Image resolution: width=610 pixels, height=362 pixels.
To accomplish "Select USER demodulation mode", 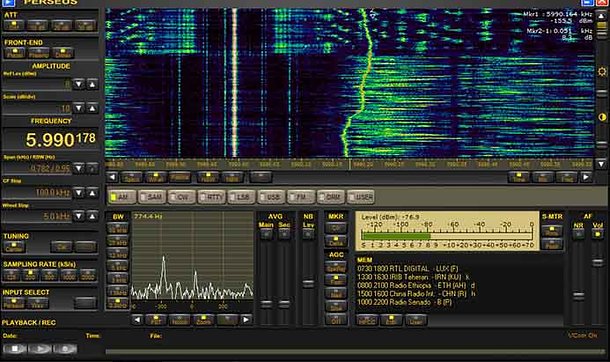I will [x=361, y=197].
